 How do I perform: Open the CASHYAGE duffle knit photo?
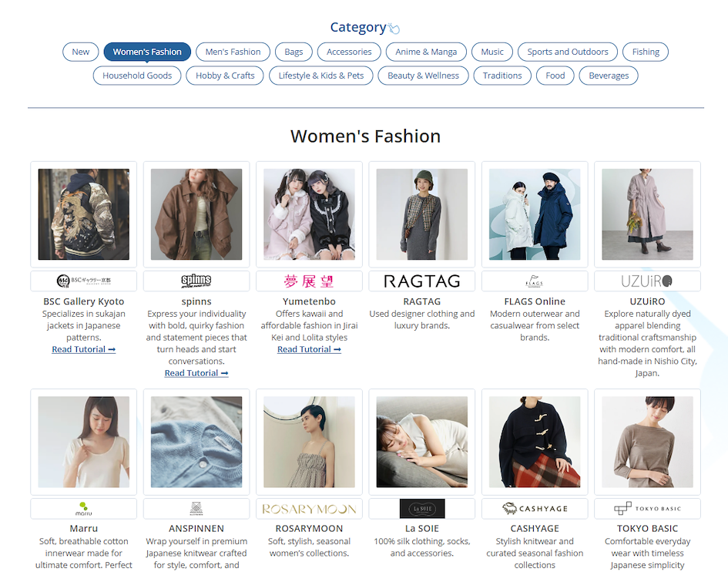point(535,442)
